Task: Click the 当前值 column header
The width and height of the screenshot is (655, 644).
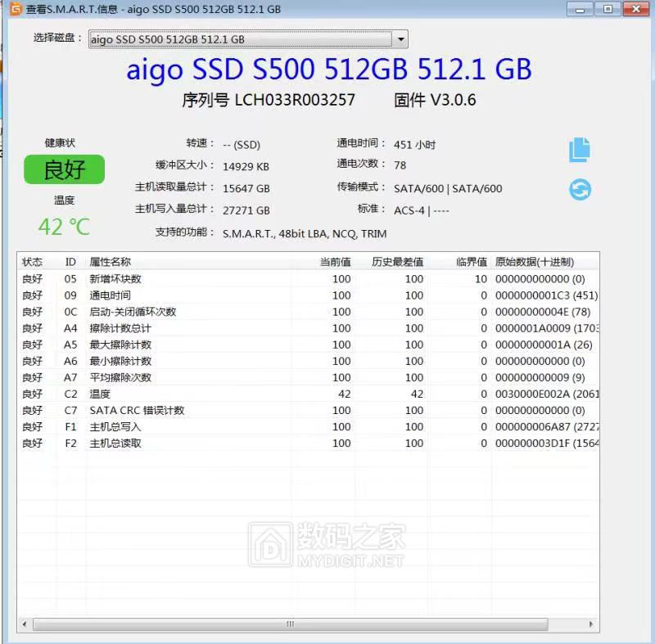Action: tap(336, 262)
